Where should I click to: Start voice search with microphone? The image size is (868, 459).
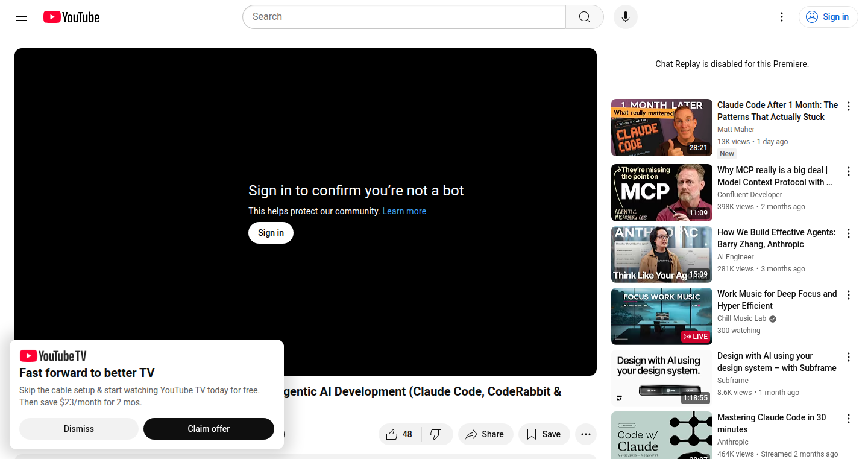(626, 17)
